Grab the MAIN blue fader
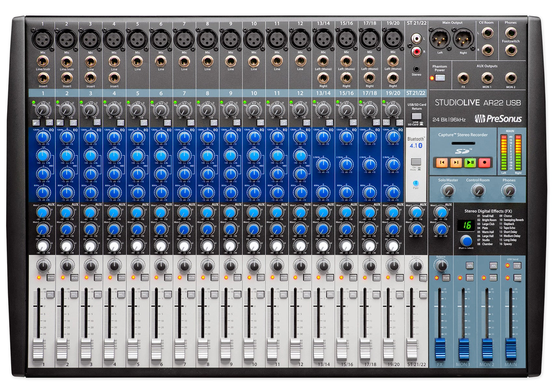Image resolution: width=553 pixels, height=392 pixels. click(x=511, y=349)
